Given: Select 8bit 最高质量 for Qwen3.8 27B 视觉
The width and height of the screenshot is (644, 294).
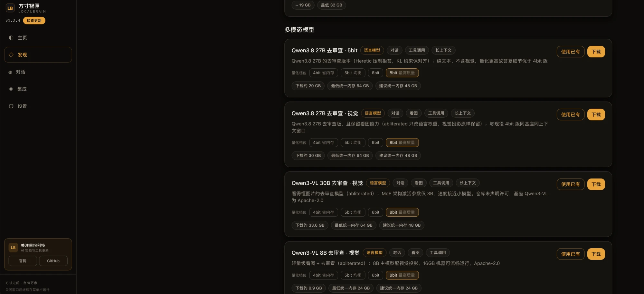Looking at the screenshot, I should click(402, 142).
